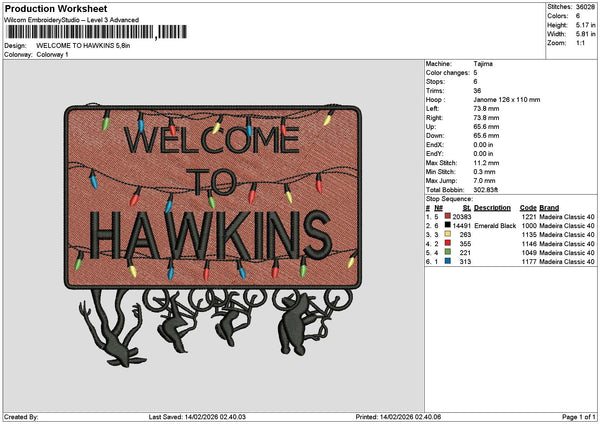
Task: Click the Color changes value "5"
Action: 475,73
